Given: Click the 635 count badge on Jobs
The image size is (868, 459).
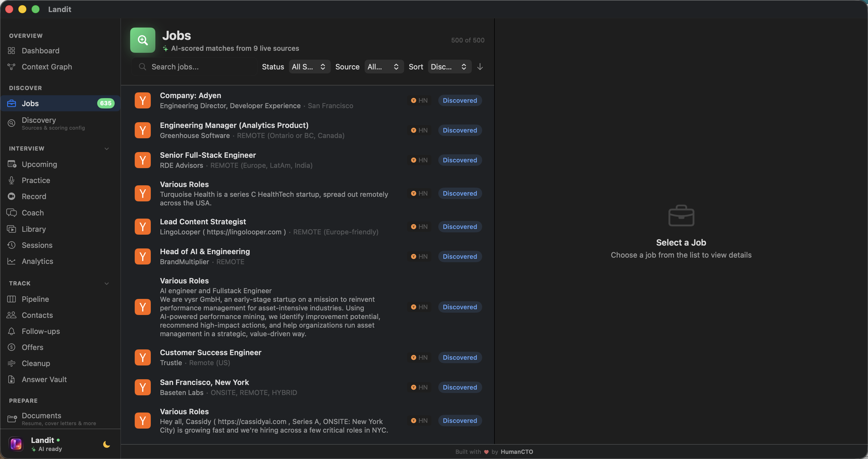Looking at the screenshot, I should tap(105, 104).
